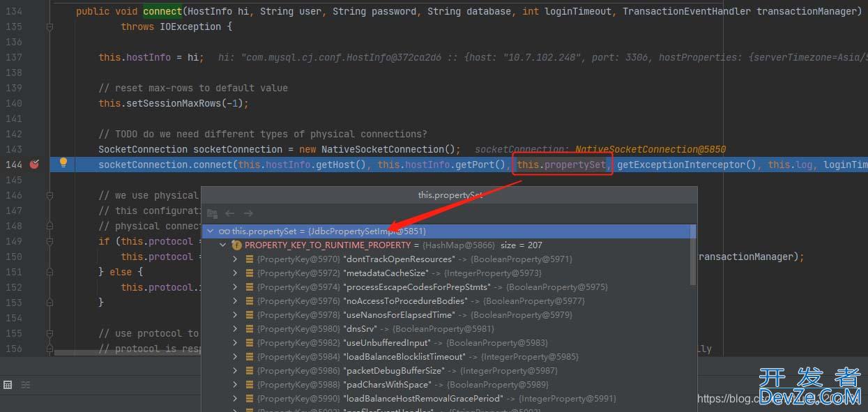Click the entry icon beside "padCharsWithSpace"
The height and width of the screenshot is (412, 868).
(x=250, y=385)
